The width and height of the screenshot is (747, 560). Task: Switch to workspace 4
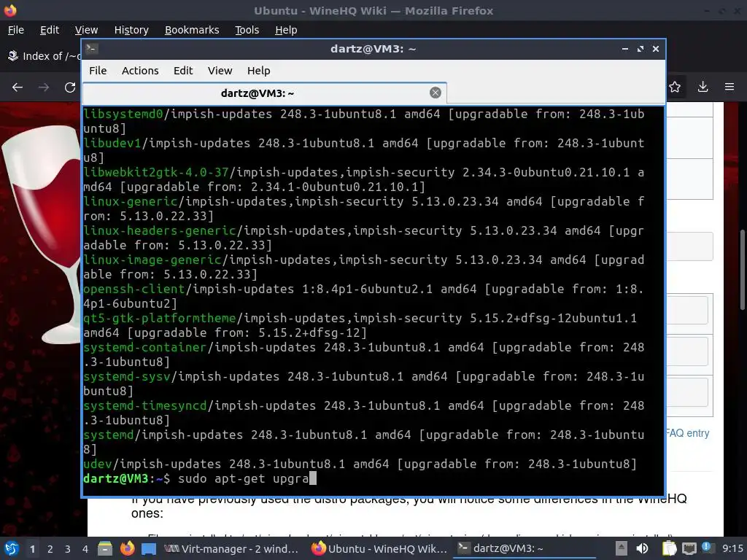tap(85, 549)
